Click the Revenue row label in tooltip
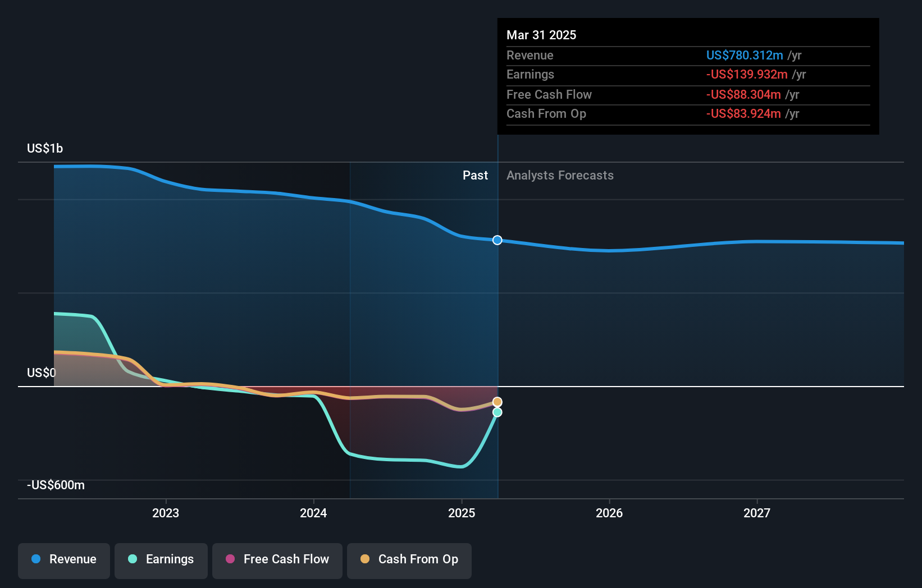This screenshot has height=588, width=922. 530,55
